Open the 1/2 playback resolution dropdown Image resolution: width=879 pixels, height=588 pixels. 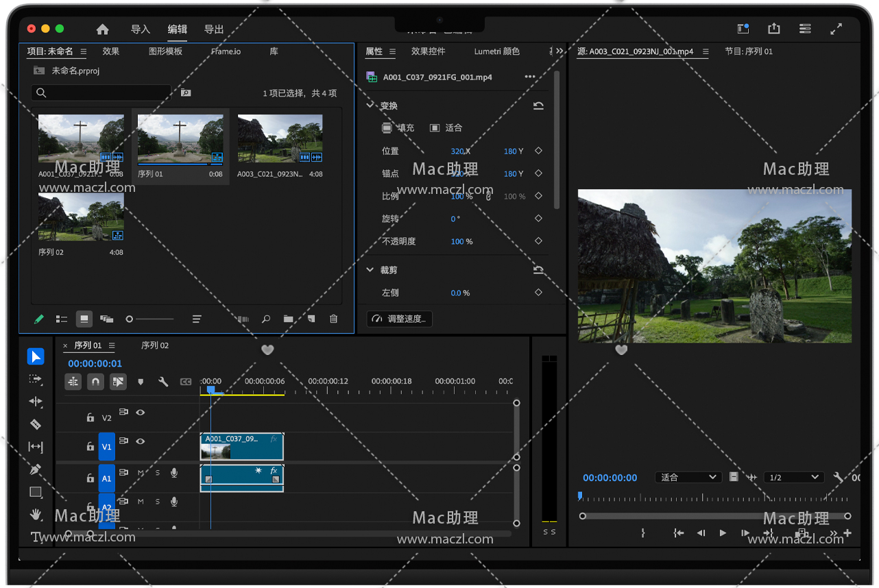[794, 477]
